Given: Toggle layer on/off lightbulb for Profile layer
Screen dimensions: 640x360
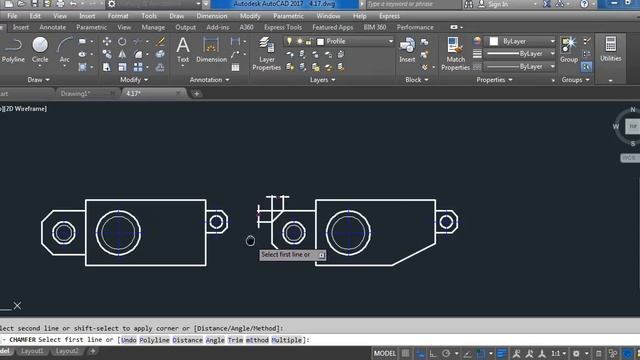Looking at the screenshot, I should pos(289,41).
